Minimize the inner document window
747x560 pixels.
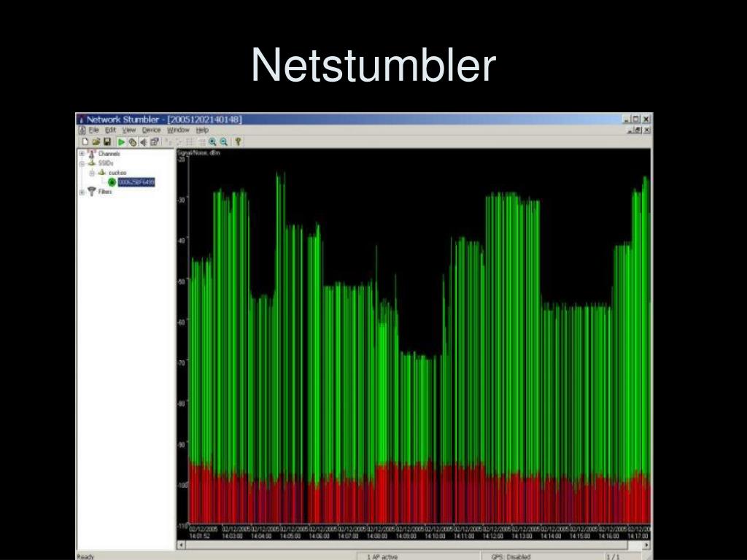coord(630,130)
